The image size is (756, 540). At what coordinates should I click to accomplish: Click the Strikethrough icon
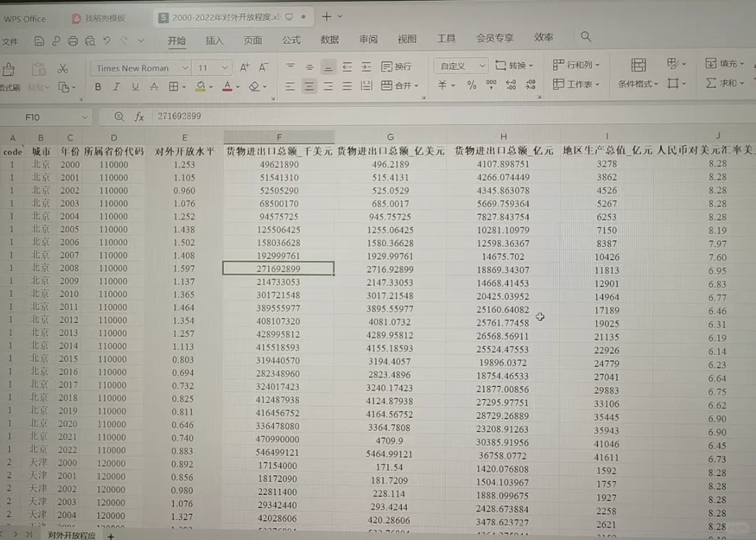click(x=153, y=87)
